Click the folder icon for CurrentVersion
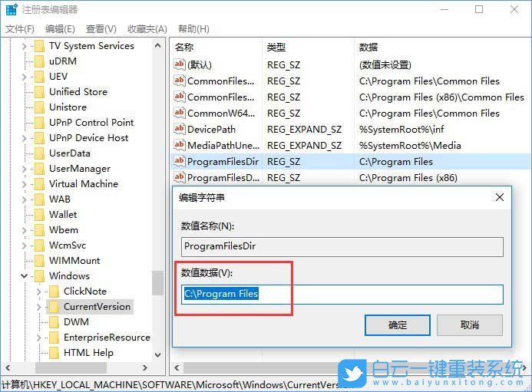The height and width of the screenshot is (392, 532). [x=55, y=307]
